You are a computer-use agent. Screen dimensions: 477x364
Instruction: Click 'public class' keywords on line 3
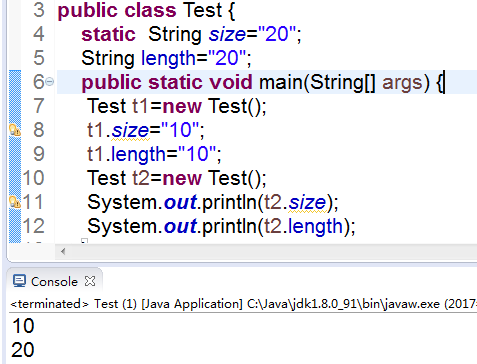click(x=117, y=10)
